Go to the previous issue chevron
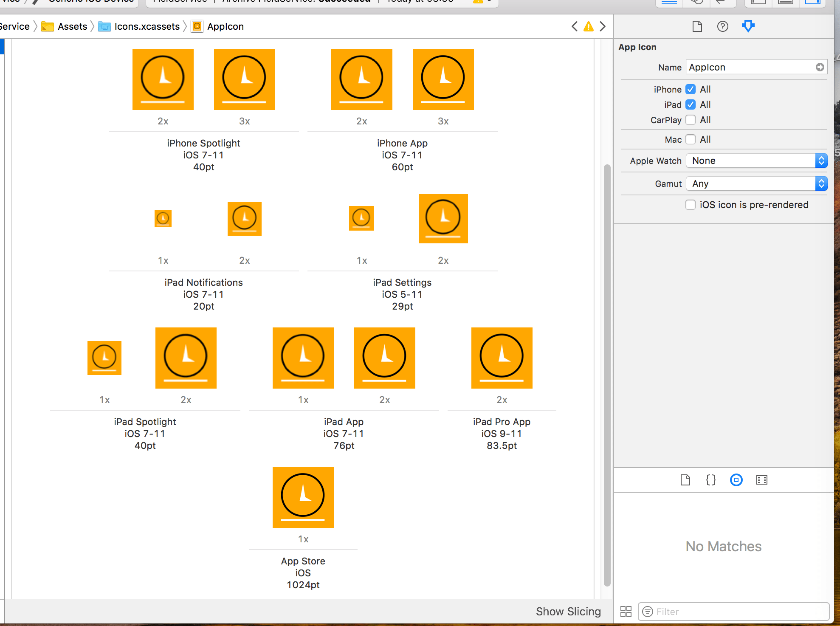The height and width of the screenshot is (626, 840). [574, 27]
